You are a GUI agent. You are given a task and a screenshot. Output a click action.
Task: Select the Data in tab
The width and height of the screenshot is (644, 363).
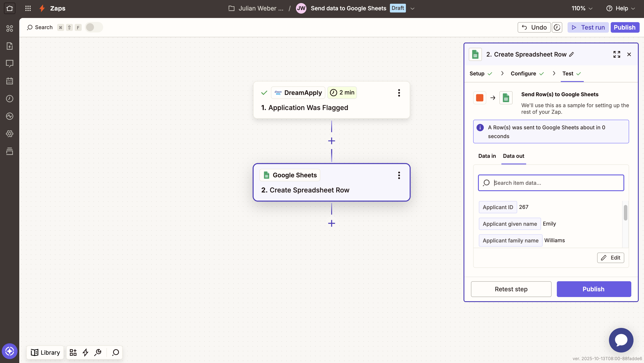(x=487, y=156)
